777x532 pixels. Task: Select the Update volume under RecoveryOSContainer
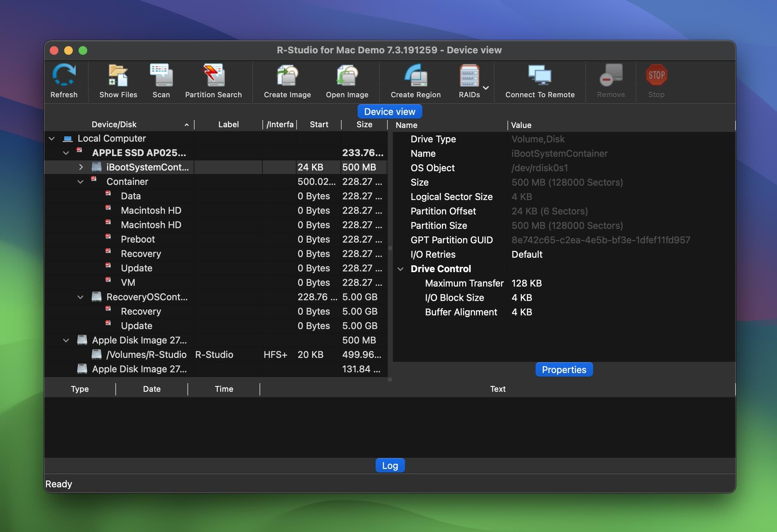[216, 326]
